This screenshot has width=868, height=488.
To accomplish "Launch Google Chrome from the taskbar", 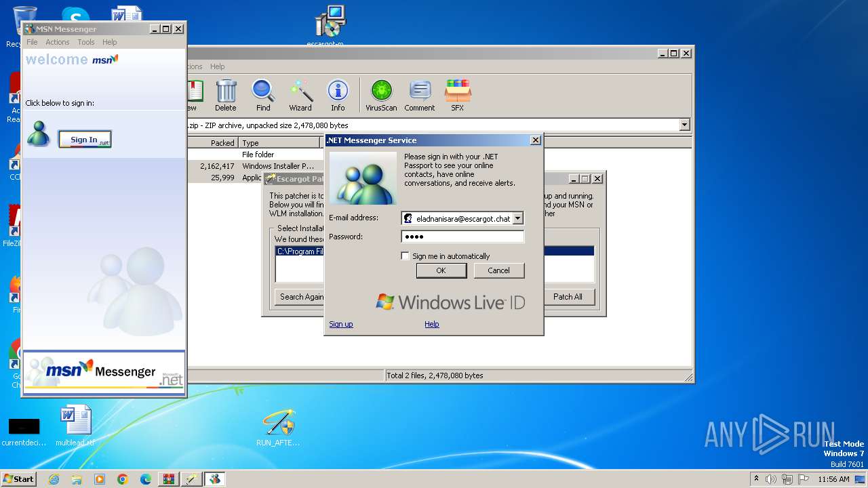I will tap(123, 479).
